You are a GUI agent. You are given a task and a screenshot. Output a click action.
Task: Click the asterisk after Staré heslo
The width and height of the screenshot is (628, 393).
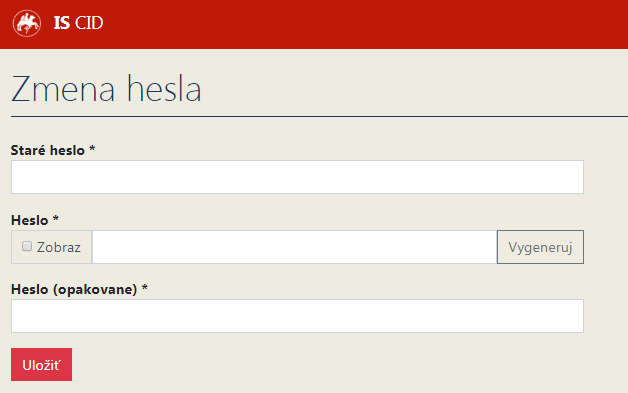(92, 149)
